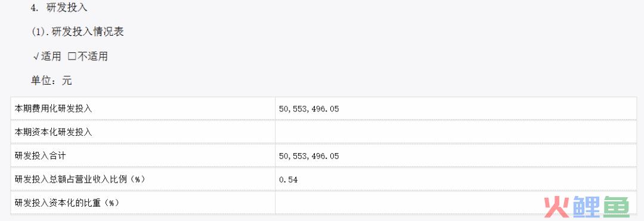Select the 研发投入资本化的比重 row label
This screenshot has height=221, width=644.
67,203
